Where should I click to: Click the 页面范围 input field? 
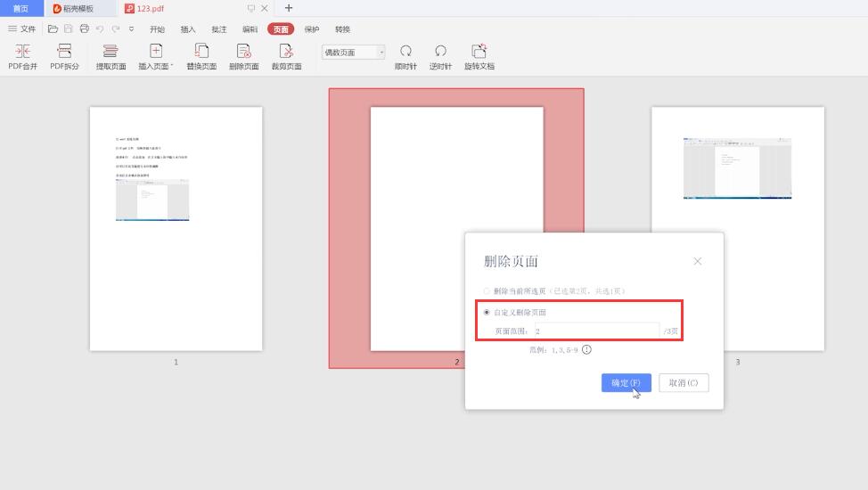click(597, 331)
